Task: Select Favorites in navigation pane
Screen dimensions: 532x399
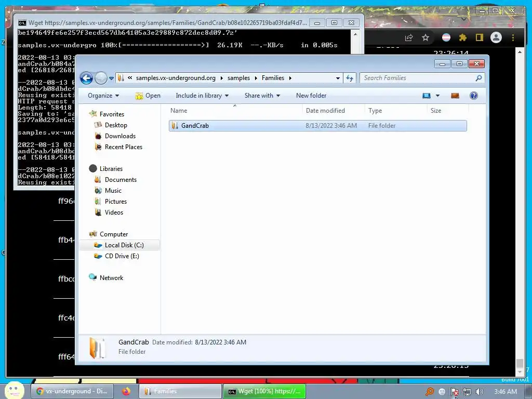Action: coord(112,114)
